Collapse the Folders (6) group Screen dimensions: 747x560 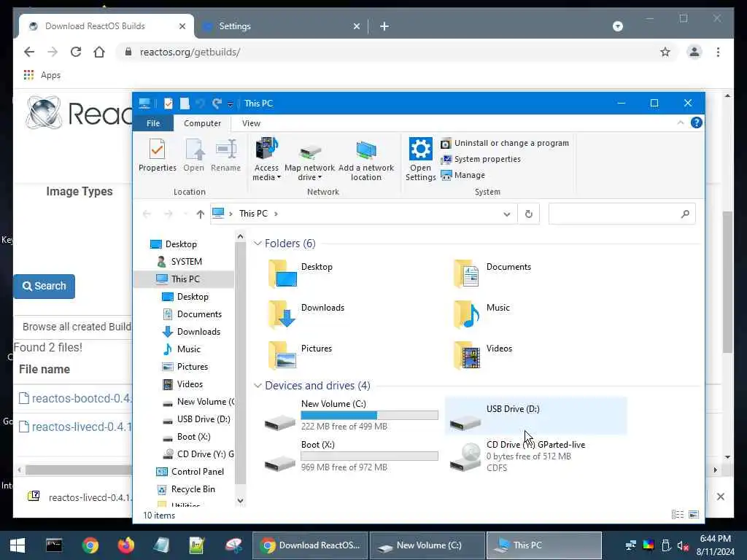click(258, 244)
